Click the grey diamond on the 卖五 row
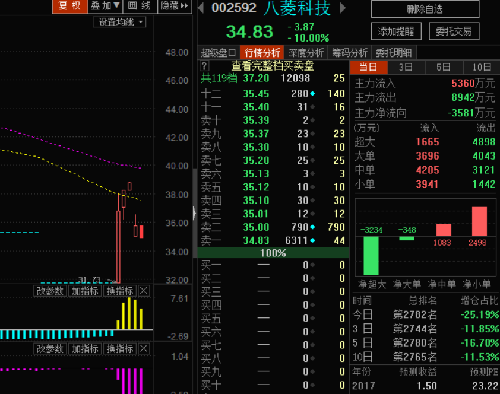500x394 pixels. click(x=313, y=187)
